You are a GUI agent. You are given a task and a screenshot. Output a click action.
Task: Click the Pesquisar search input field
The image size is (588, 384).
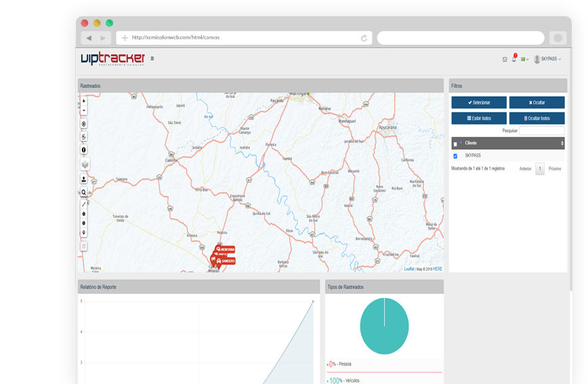coord(541,130)
